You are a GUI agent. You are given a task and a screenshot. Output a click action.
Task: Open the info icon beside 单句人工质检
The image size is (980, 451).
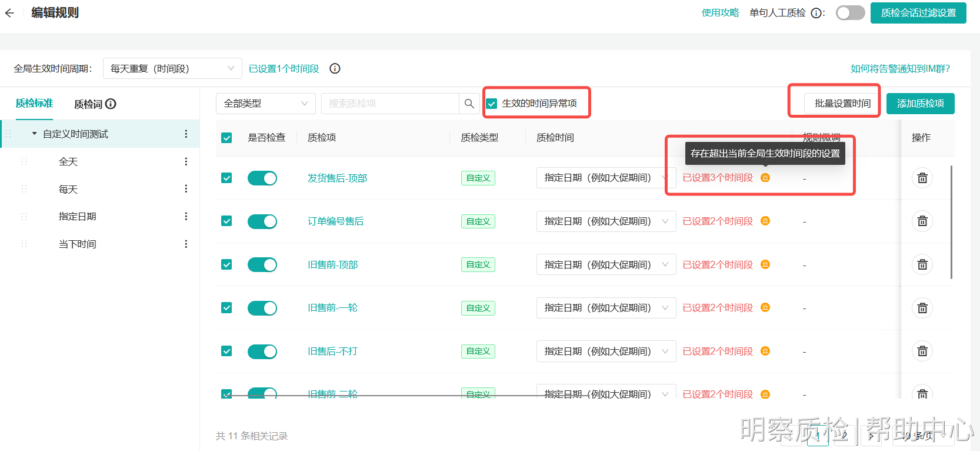tap(816, 13)
